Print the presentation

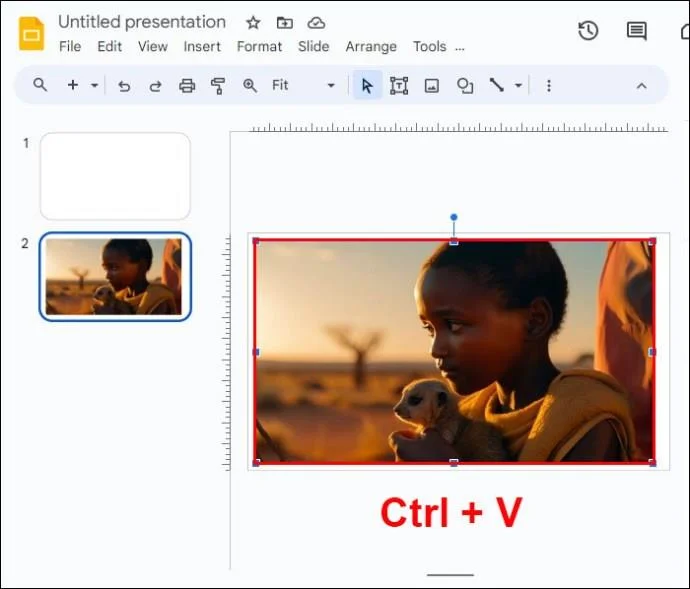(187, 85)
